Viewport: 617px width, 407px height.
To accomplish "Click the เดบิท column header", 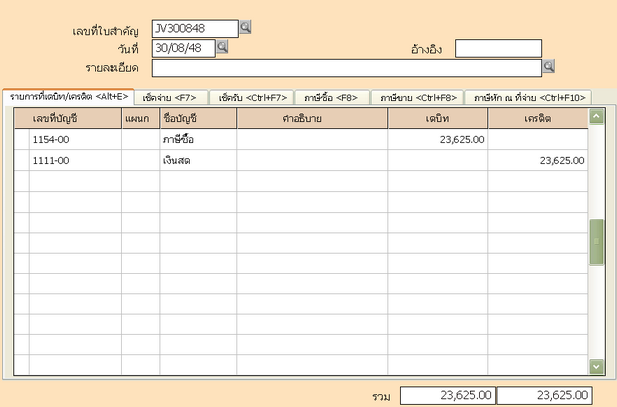I will 437,119.
